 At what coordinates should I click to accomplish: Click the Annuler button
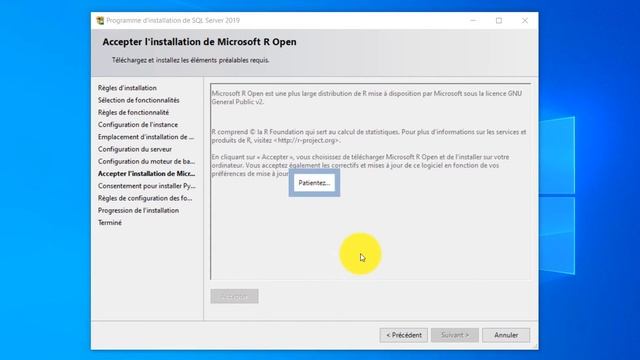click(506, 335)
